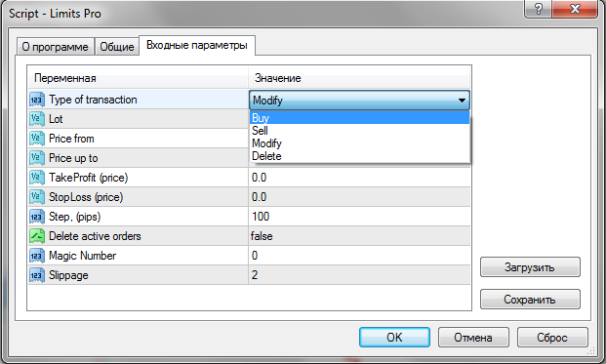
Task: Click the double-type icon next to Lot
Action: pyautogui.click(x=37, y=119)
